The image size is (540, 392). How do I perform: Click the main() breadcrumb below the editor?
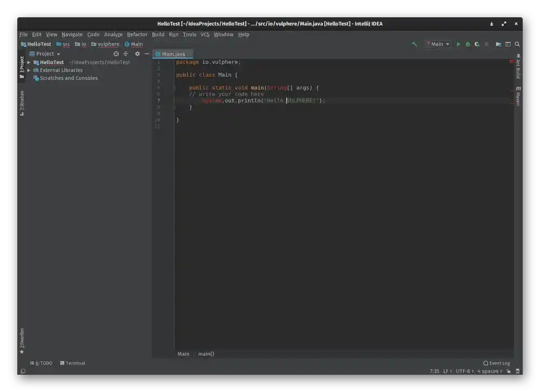pyautogui.click(x=206, y=354)
